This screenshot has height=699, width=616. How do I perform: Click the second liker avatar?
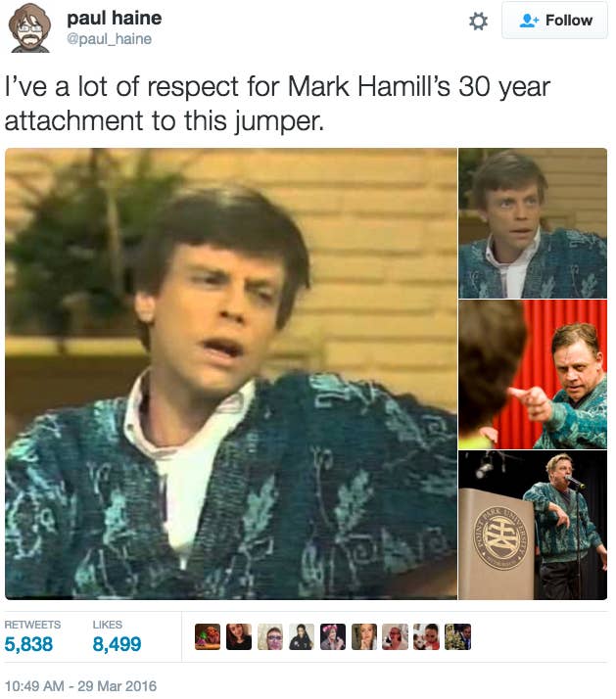click(239, 636)
